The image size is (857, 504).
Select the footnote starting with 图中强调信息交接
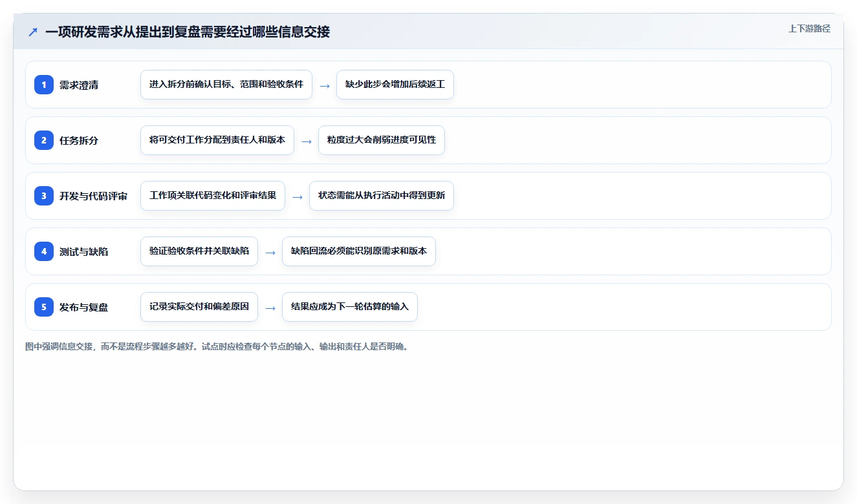point(217,346)
